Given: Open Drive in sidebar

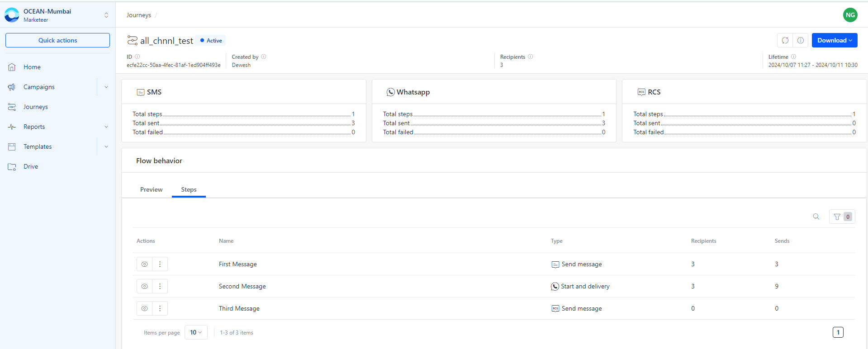Looking at the screenshot, I should [31, 166].
